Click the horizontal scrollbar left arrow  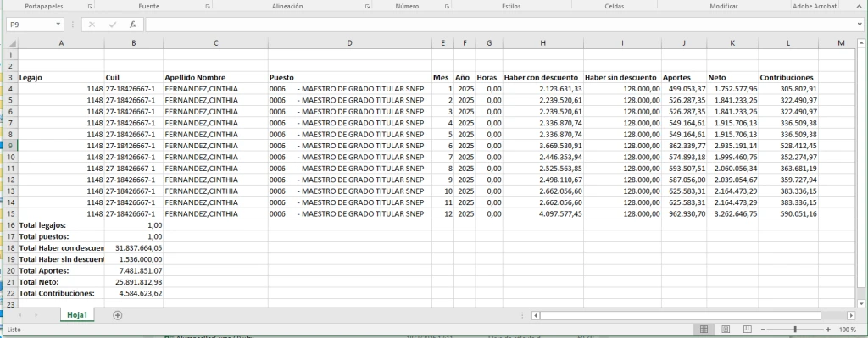(536, 315)
